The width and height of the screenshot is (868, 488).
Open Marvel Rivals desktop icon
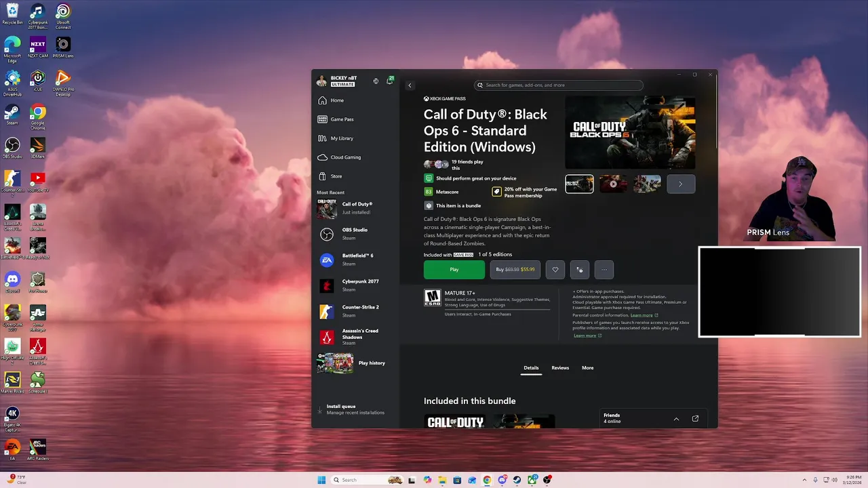tap(12, 383)
